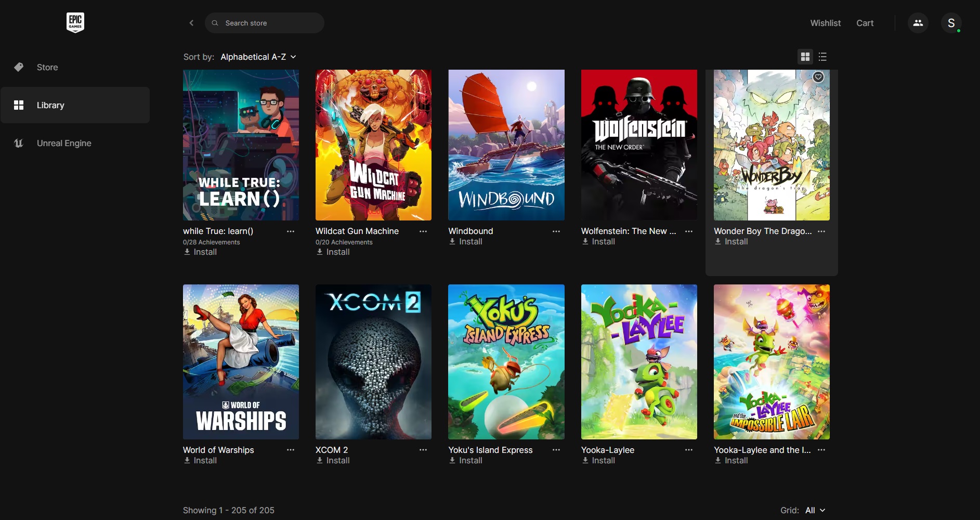Screen dimensions: 980x520
Task: Open options for World of Warships
Action: [291, 450]
